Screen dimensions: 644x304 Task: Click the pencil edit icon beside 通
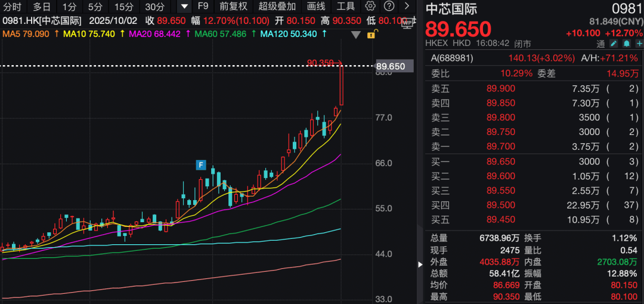[x=614, y=44]
